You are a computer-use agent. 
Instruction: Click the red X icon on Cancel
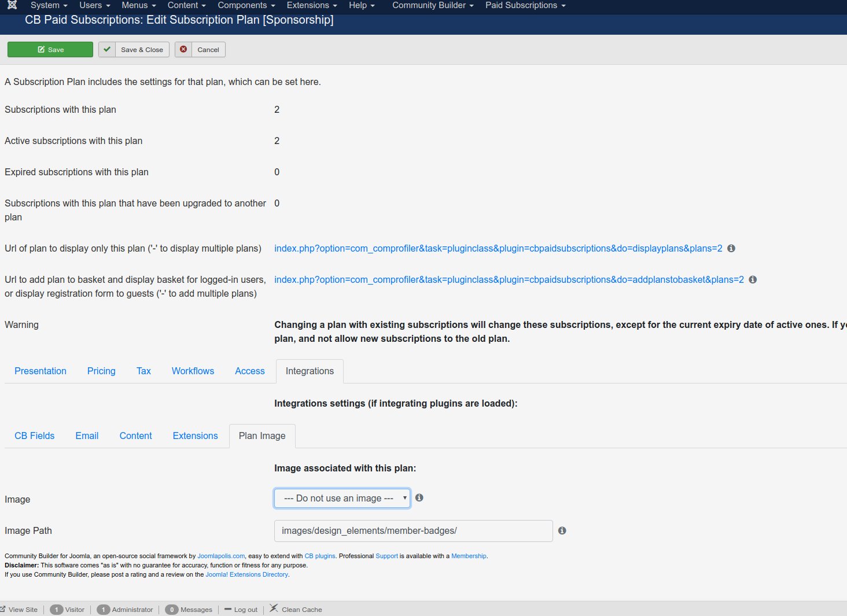point(183,50)
